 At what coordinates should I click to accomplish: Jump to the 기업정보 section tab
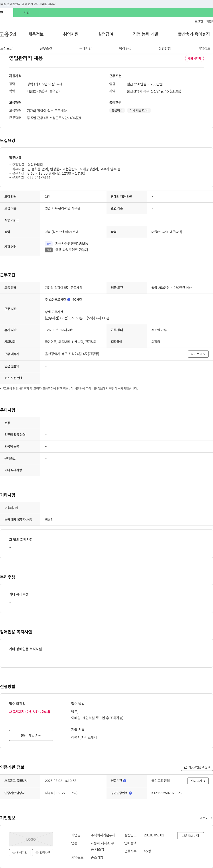[x=204, y=48]
